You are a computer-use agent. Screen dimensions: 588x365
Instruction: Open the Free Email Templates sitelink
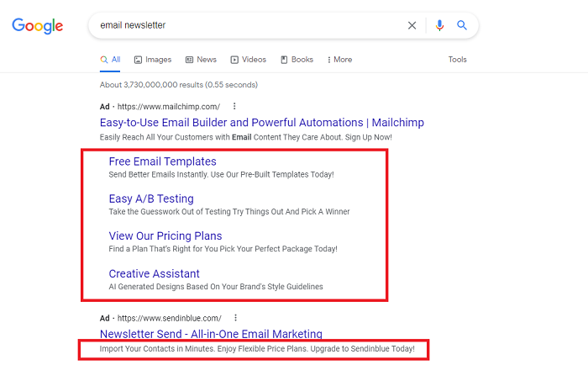tap(162, 161)
